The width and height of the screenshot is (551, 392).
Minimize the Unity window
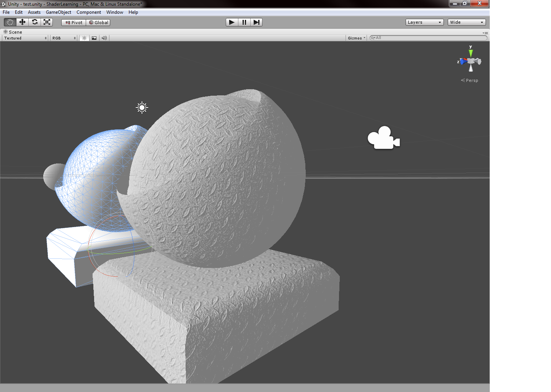pyautogui.click(x=455, y=3)
